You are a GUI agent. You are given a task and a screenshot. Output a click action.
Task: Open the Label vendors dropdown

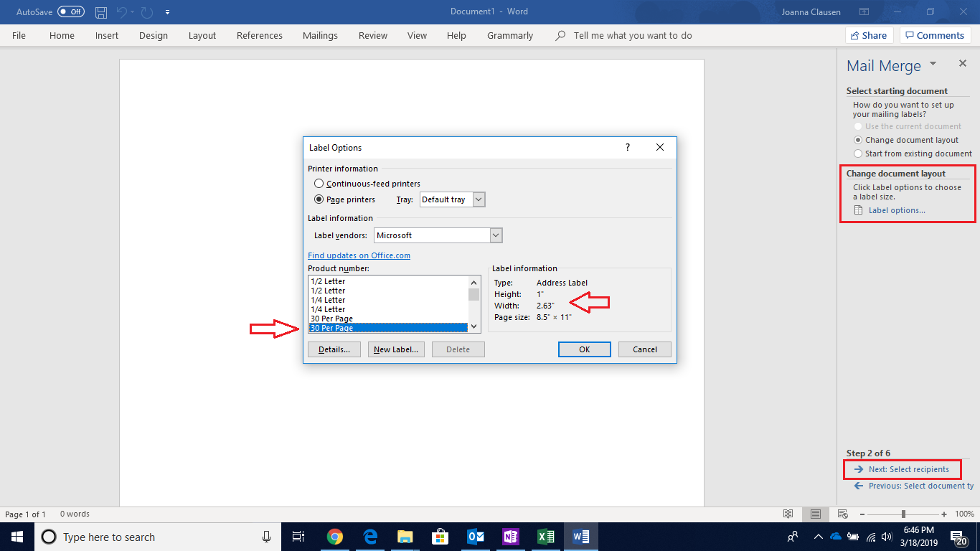[496, 235]
